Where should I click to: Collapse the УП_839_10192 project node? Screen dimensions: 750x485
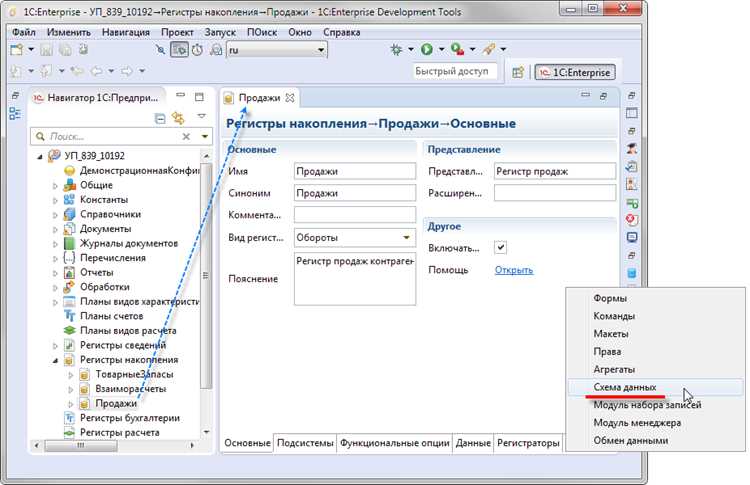40,156
